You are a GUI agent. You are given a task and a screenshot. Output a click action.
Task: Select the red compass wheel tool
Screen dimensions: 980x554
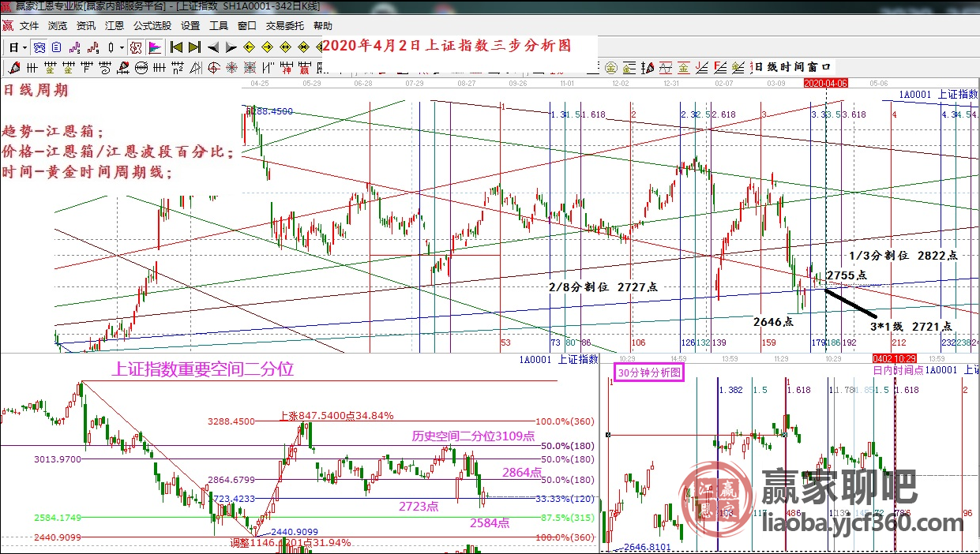(x=231, y=68)
